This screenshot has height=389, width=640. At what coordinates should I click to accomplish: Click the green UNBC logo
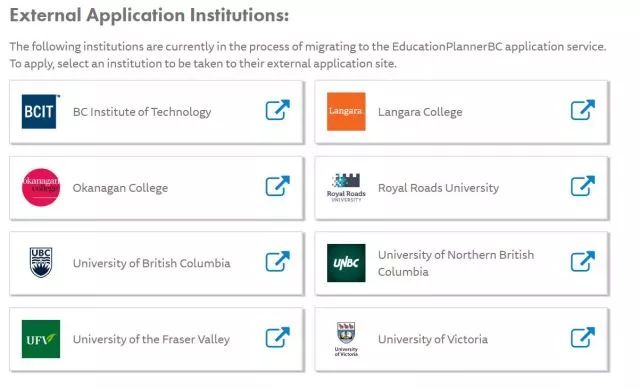coord(346,263)
